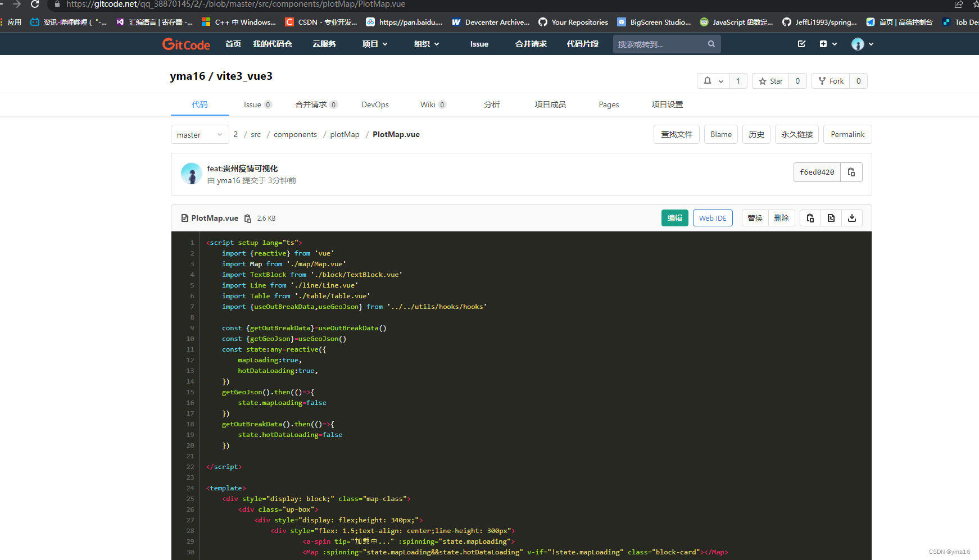Star the vite3_vue3 repository
The image size is (979, 560).
(770, 81)
